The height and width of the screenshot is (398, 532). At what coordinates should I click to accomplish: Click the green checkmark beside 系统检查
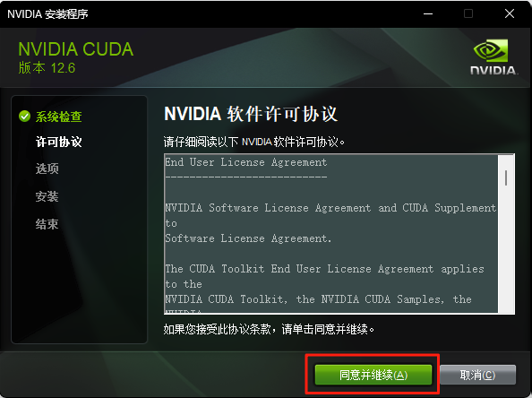[x=24, y=117]
